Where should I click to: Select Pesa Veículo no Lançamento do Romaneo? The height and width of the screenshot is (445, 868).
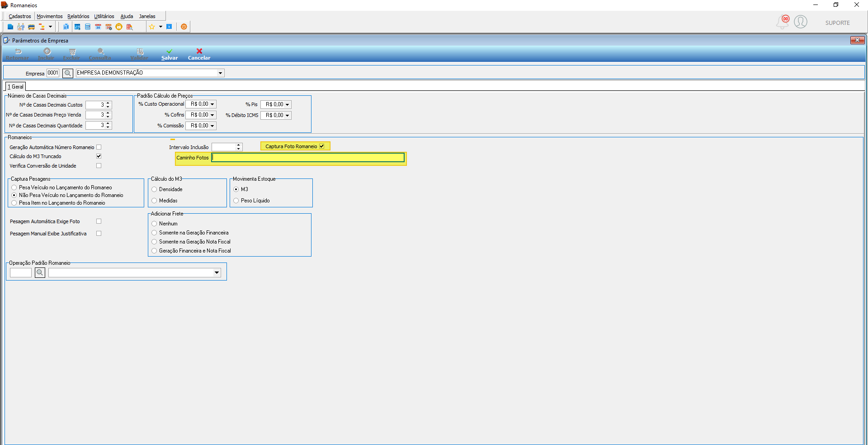tap(14, 187)
